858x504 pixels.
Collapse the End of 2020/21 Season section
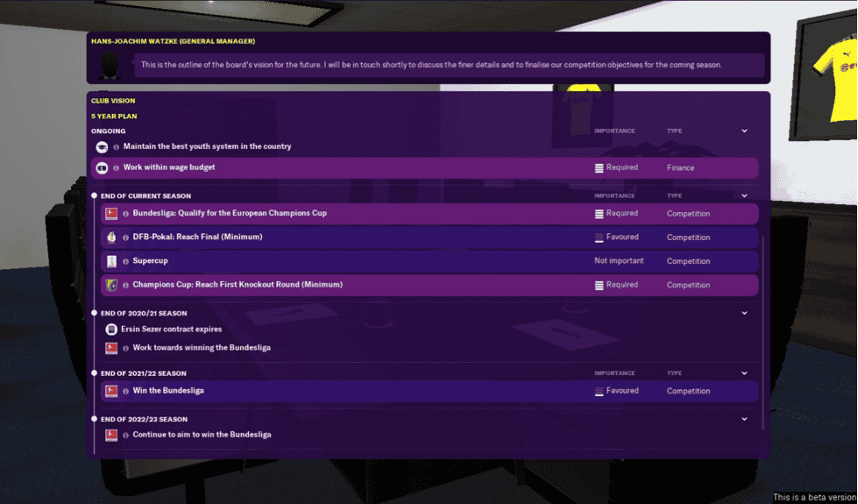pos(744,313)
